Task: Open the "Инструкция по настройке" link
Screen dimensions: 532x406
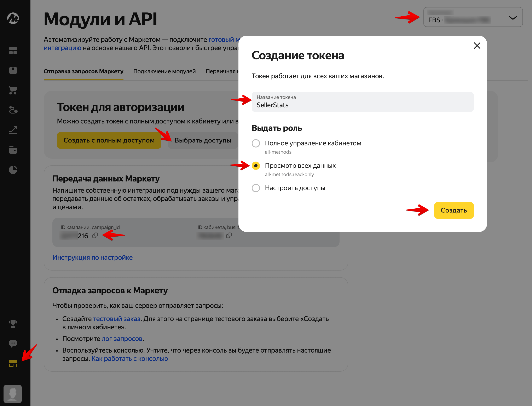Action: [x=92, y=257]
